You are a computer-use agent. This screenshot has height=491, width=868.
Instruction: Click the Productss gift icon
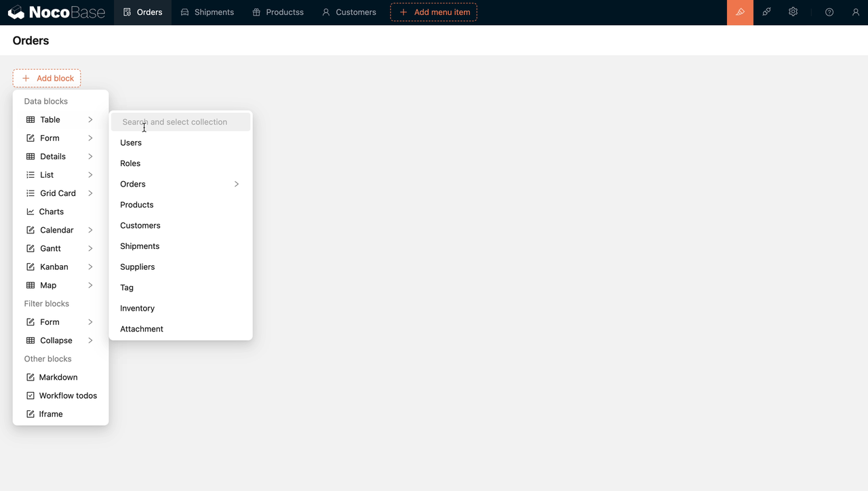point(256,12)
